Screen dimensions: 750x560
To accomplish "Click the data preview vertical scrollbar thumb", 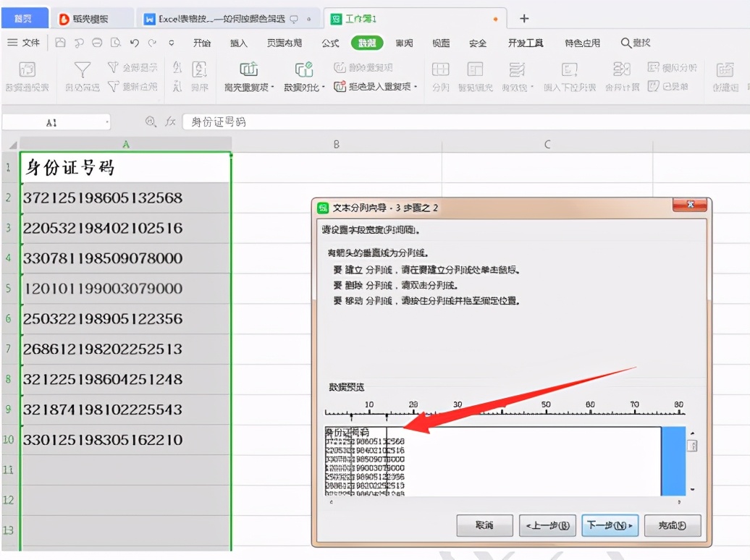I will 692,446.
